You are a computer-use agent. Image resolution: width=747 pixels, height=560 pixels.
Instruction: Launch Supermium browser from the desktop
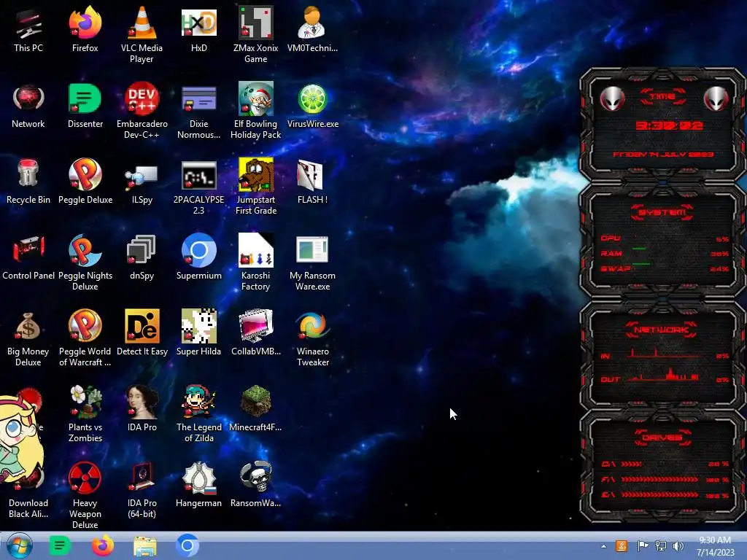tap(198, 257)
